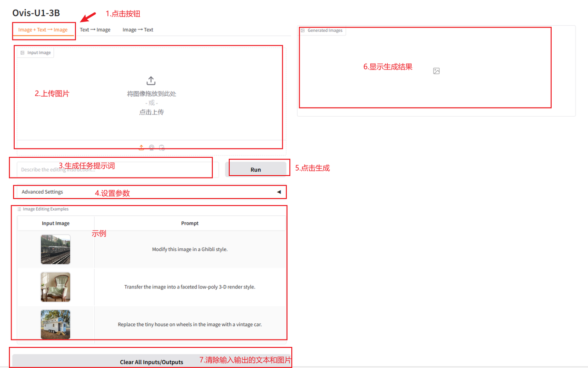
Task: Click the low-poly 3-D render prompt example
Action: (190, 287)
